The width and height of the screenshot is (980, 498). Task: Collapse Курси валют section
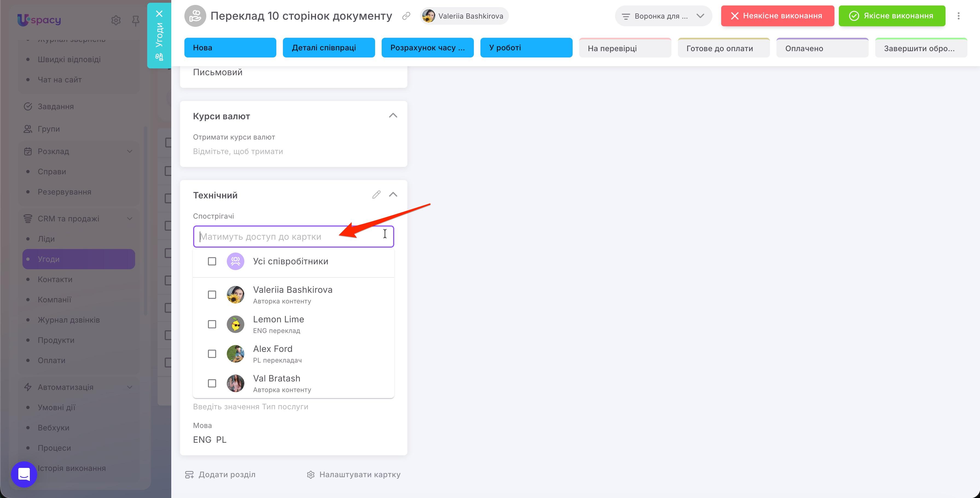[x=393, y=116]
